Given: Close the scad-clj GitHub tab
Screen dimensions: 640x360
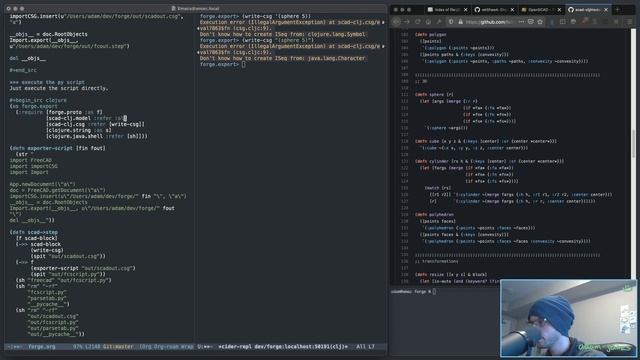Looking at the screenshot, I should [x=606, y=9].
